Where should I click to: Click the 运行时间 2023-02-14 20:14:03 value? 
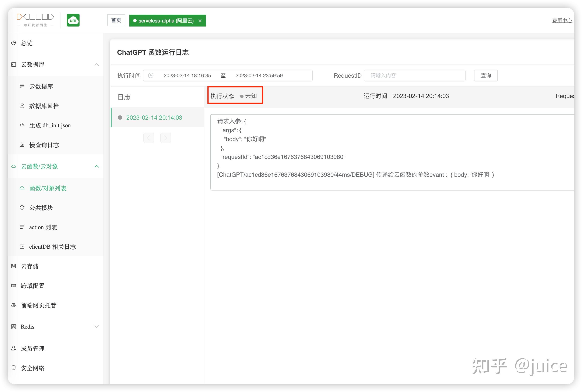pos(421,96)
